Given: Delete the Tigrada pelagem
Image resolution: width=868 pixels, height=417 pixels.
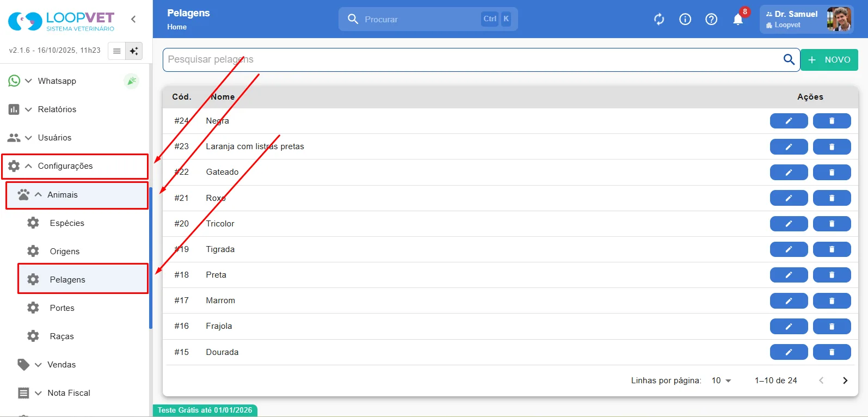Looking at the screenshot, I should tap(832, 249).
